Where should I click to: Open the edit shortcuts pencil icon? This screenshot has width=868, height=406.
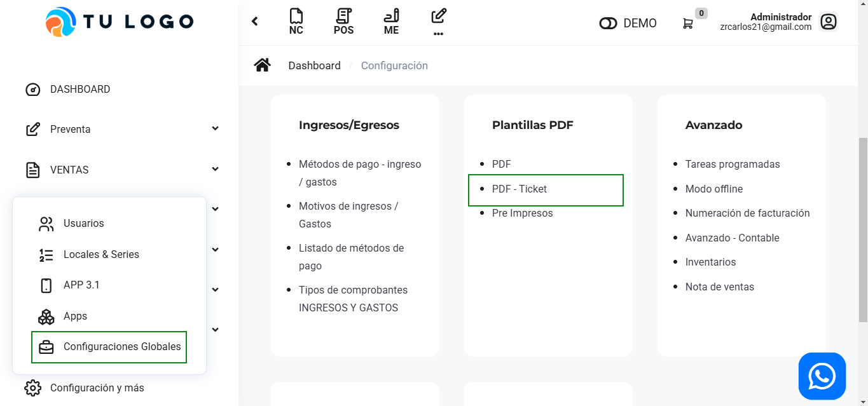(438, 21)
